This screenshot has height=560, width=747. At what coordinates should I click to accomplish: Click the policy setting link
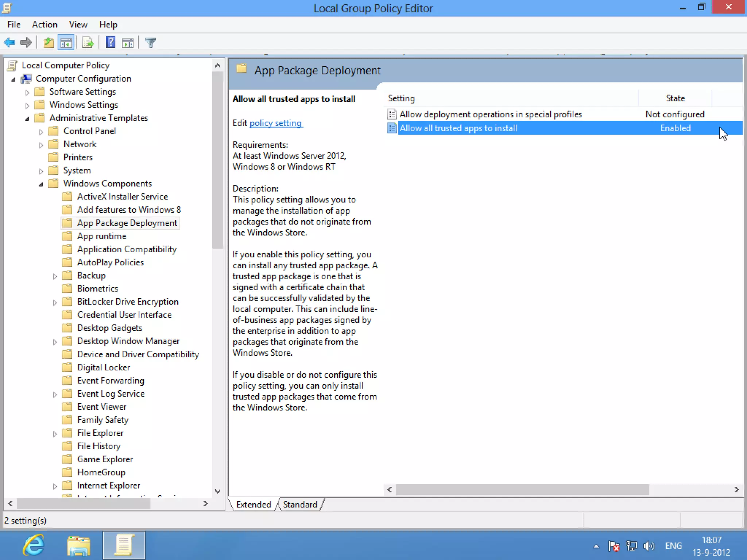pos(276,123)
